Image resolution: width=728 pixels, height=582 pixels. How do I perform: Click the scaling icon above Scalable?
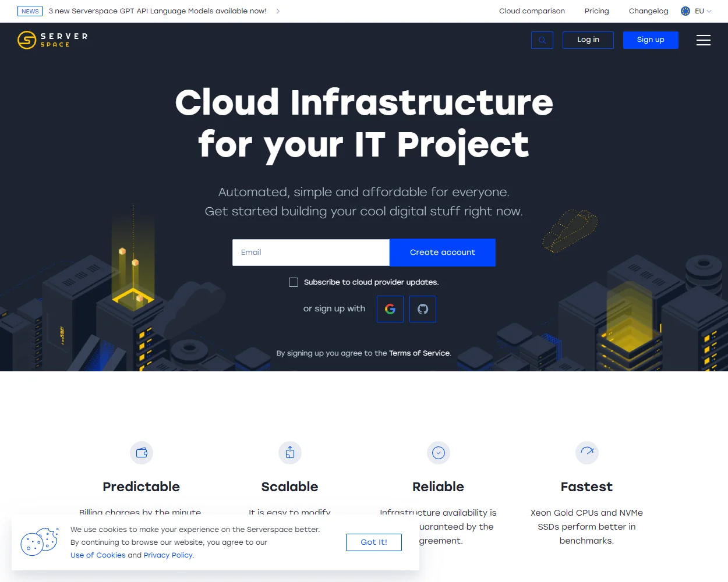pyautogui.click(x=289, y=453)
